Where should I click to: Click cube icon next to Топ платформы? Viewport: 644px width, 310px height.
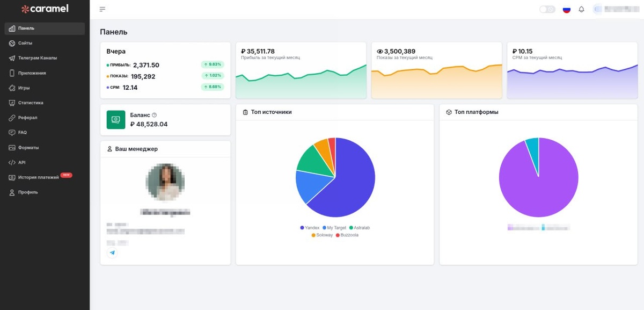click(449, 112)
